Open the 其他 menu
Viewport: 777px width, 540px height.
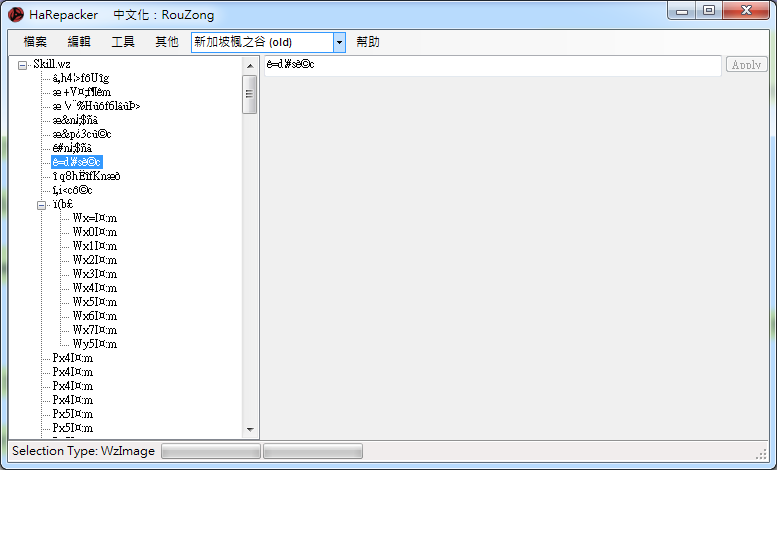pos(166,42)
